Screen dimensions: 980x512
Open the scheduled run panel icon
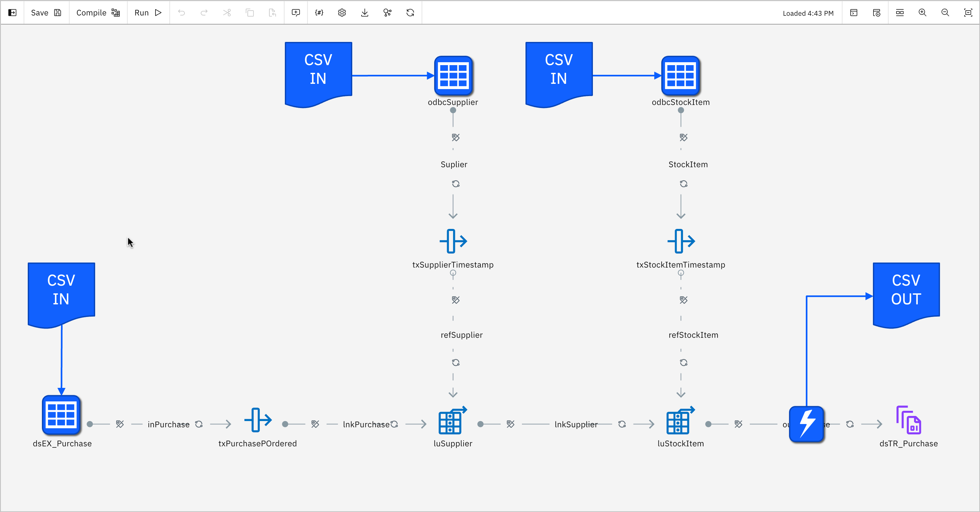pyautogui.click(x=876, y=13)
